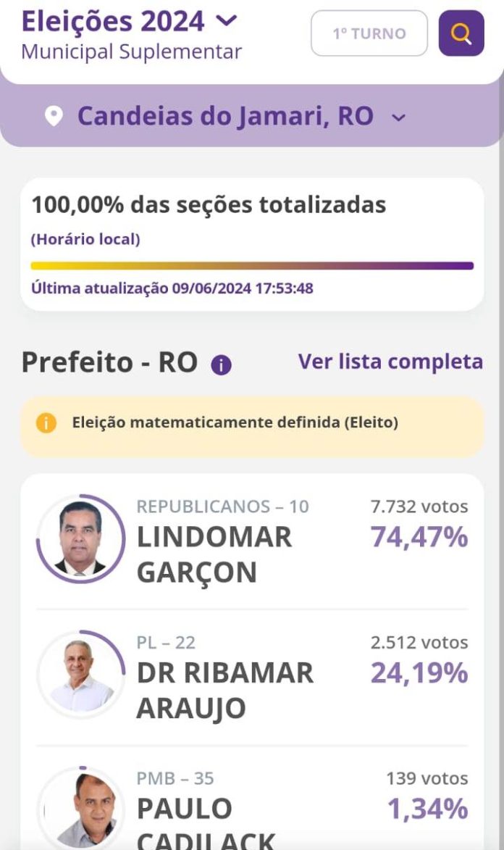This screenshot has height=850, width=504.
Task: Select the DR RIBAMAR ARAUJO candidate name
Action: pos(225,690)
